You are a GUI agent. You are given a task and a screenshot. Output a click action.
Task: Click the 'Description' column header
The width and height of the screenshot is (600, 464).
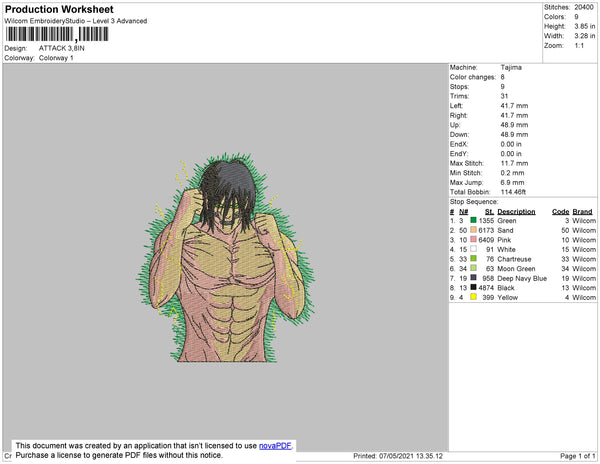516,212
